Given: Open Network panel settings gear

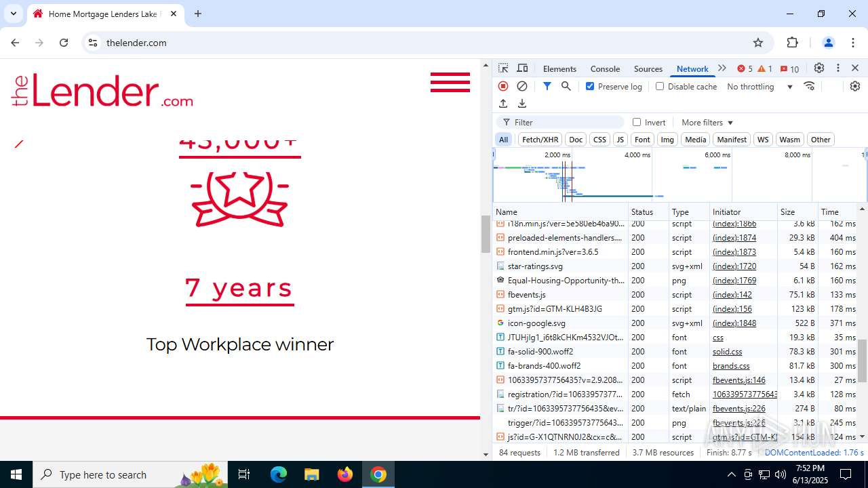Looking at the screenshot, I should tap(854, 86).
